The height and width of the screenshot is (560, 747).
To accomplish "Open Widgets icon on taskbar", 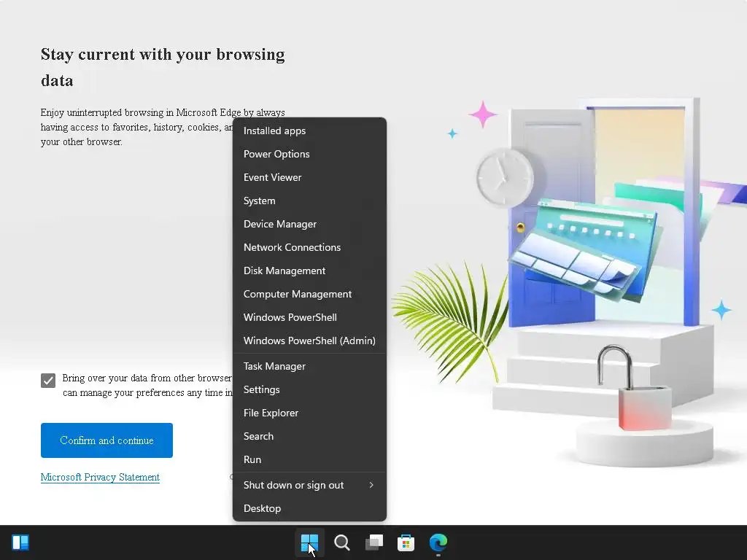I will [20, 542].
